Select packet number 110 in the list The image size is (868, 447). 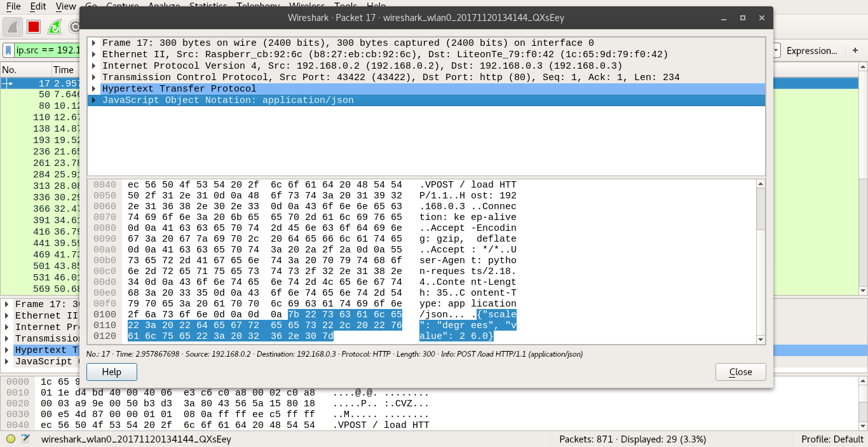pyautogui.click(x=41, y=118)
